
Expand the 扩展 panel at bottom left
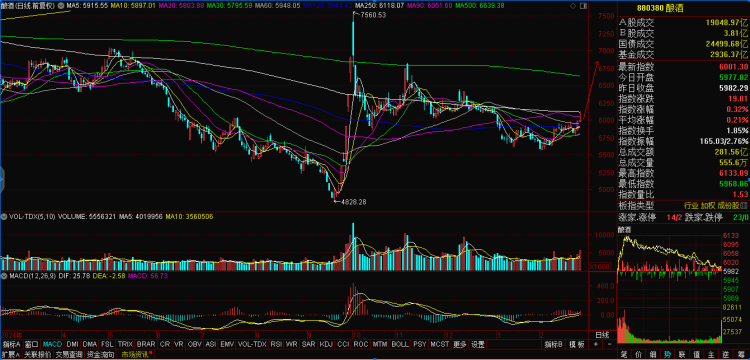(11, 355)
